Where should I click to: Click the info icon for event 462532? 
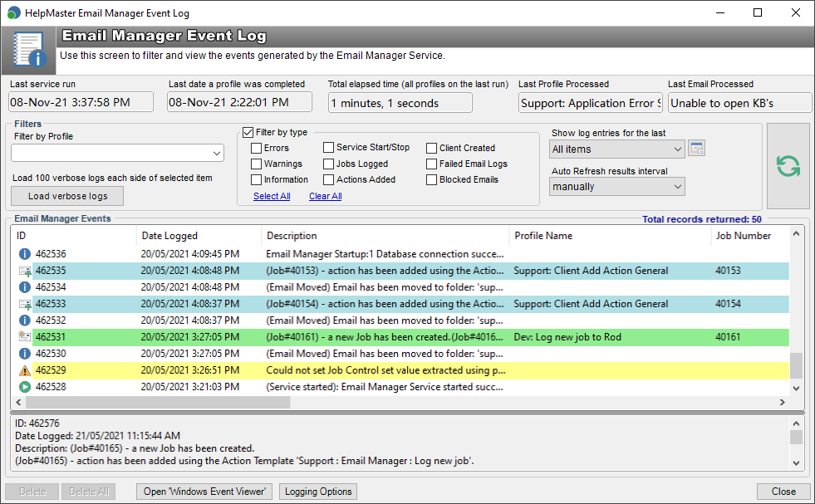24,321
